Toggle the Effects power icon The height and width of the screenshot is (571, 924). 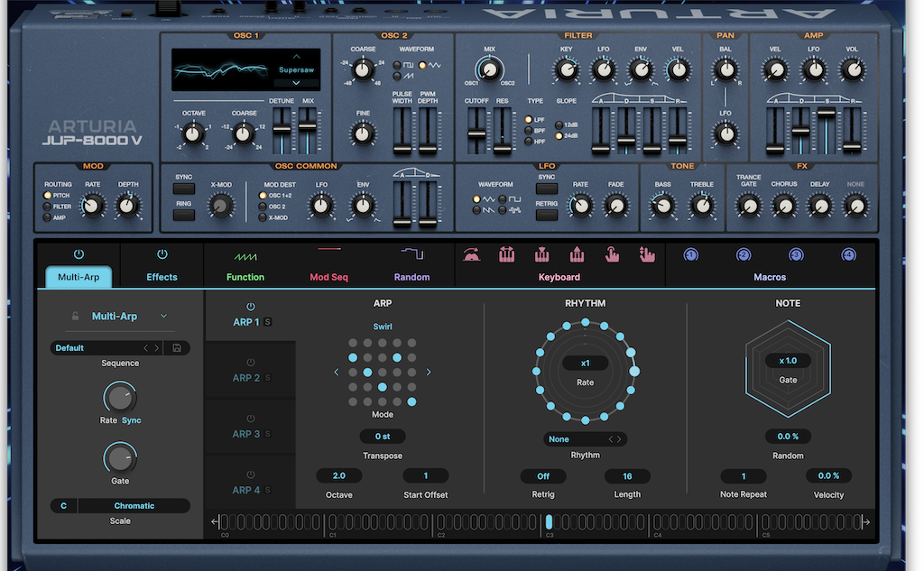(162, 254)
